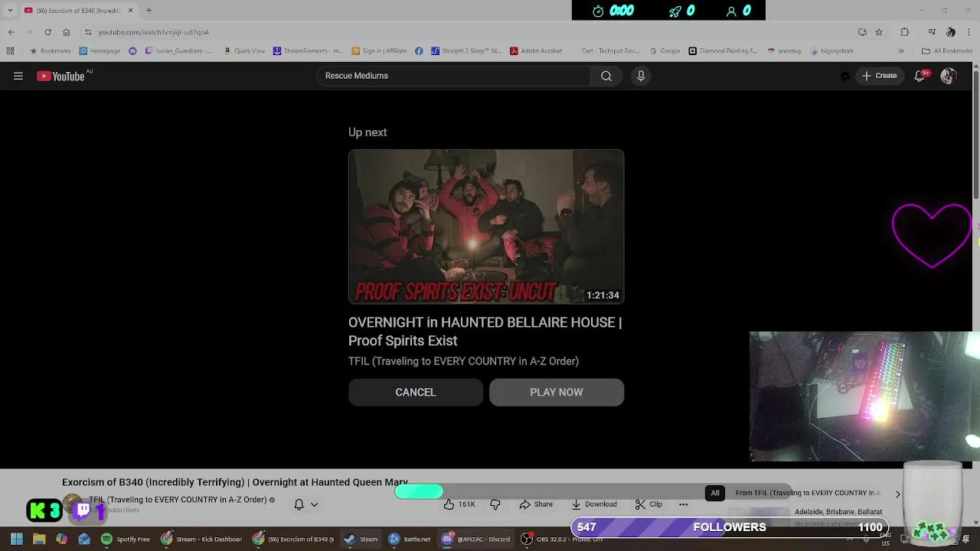Open the Quick View bookmark
The width and height of the screenshot is (980, 551).
pos(244,51)
